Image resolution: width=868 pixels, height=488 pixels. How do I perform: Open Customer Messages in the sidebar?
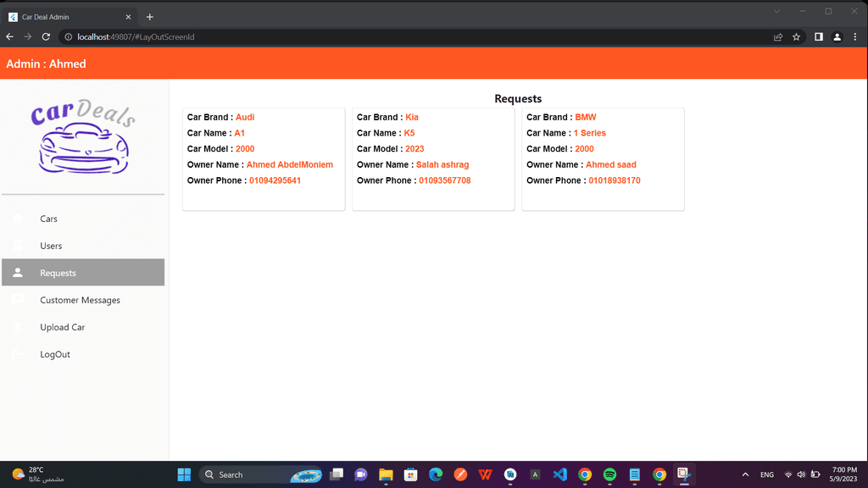pyautogui.click(x=83, y=300)
